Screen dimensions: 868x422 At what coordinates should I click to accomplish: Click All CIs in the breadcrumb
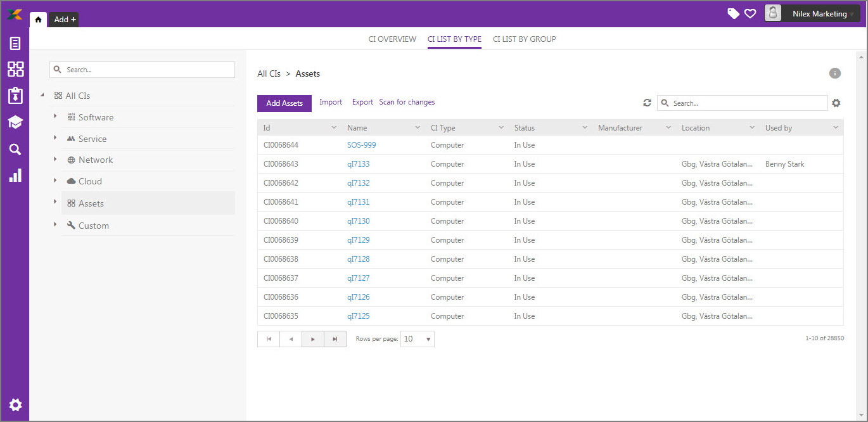tap(269, 74)
